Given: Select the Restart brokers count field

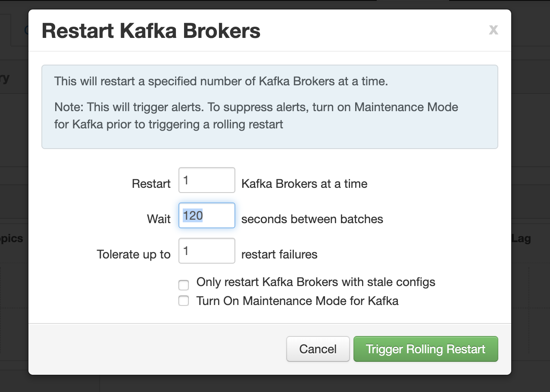Looking at the screenshot, I should (206, 180).
